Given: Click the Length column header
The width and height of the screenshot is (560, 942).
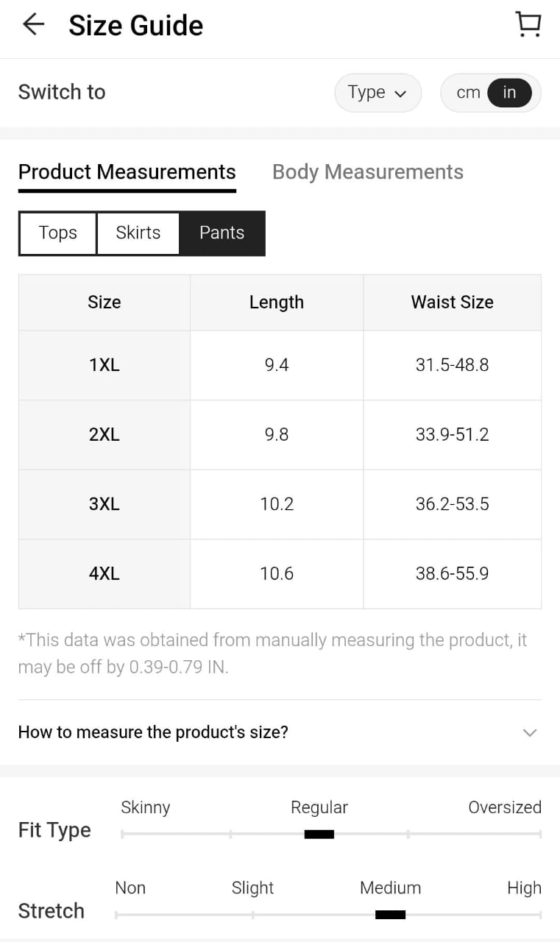Looking at the screenshot, I should [276, 302].
